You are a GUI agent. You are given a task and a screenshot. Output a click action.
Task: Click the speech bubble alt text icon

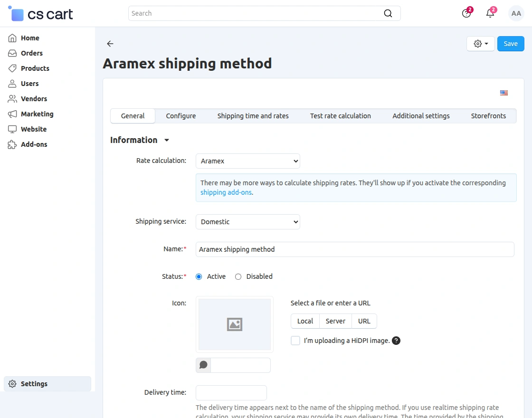(203, 365)
